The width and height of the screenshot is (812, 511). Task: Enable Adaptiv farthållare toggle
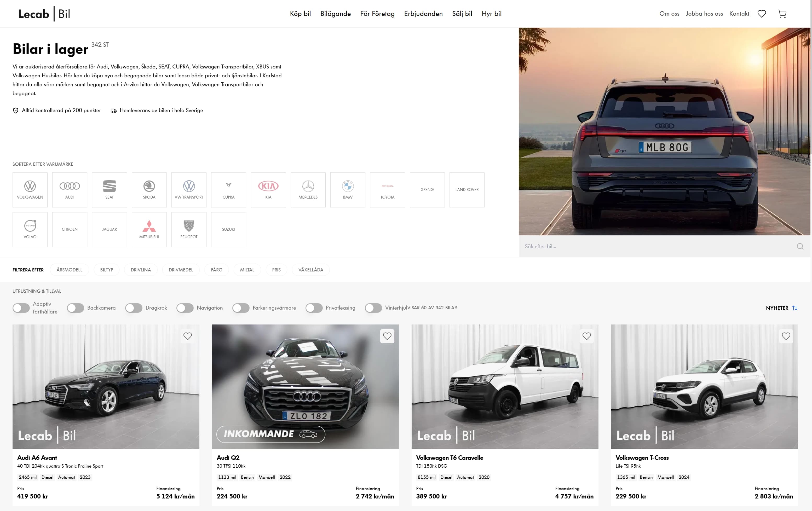(21, 308)
